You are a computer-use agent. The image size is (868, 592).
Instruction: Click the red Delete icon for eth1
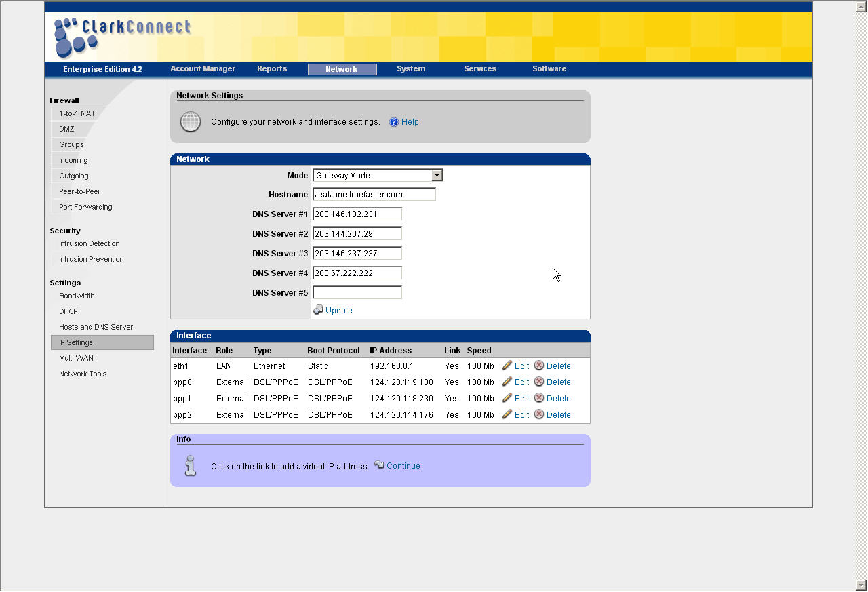(x=539, y=366)
